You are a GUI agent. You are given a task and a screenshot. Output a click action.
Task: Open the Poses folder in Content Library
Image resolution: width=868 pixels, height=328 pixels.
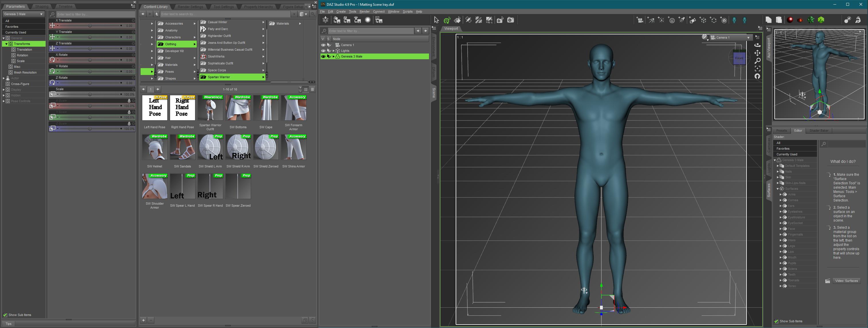click(x=170, y=72)
